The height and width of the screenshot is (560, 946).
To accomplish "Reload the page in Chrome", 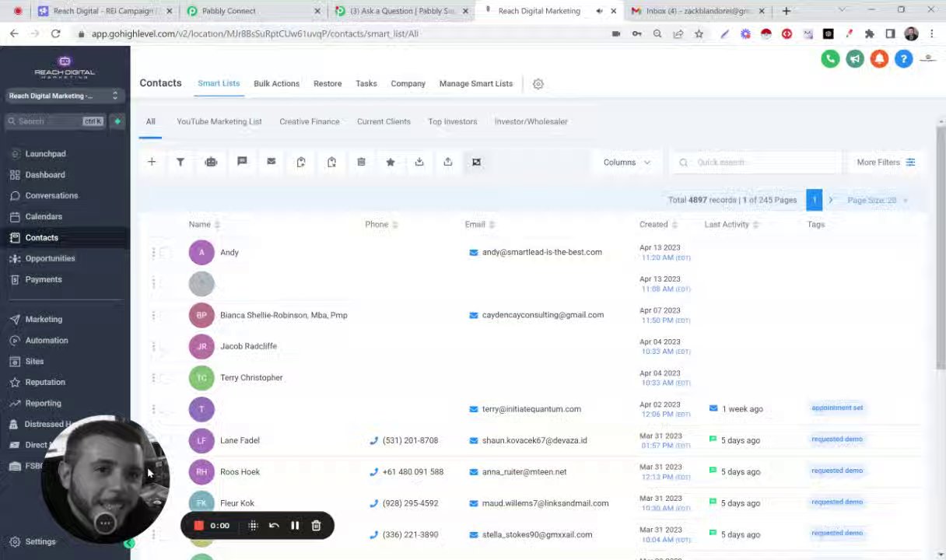I will 55,33.
